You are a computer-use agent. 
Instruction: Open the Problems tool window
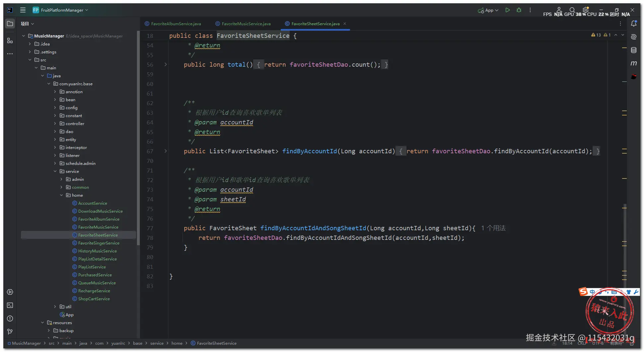pyautogui.click(x=10, y=318)
